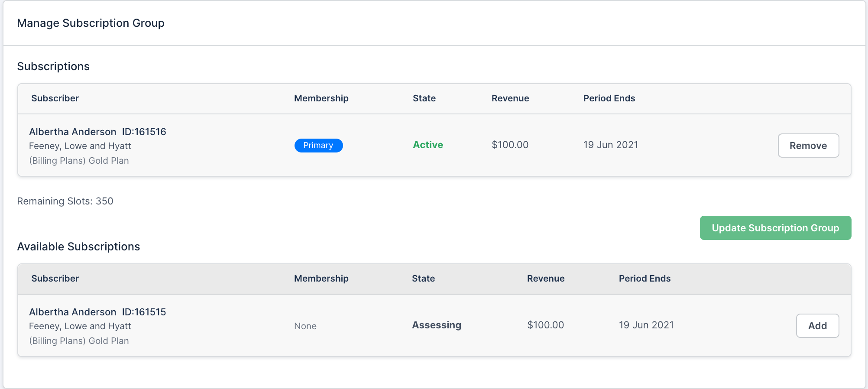Image resolution: width=868 pixels, height=389 pixels.
Task: Click $100.00 revenue in the Active row
Action: click(x=510, y=145)
